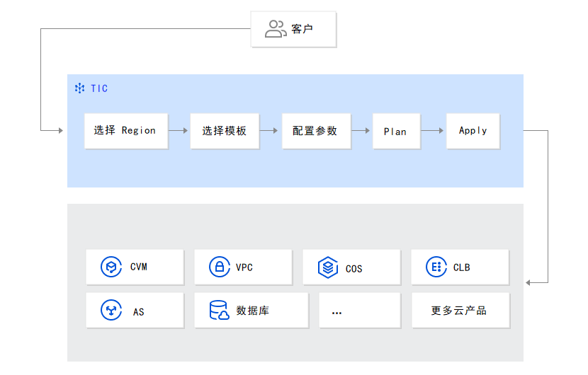Click the Apply step box

click(x=473, y=131)
